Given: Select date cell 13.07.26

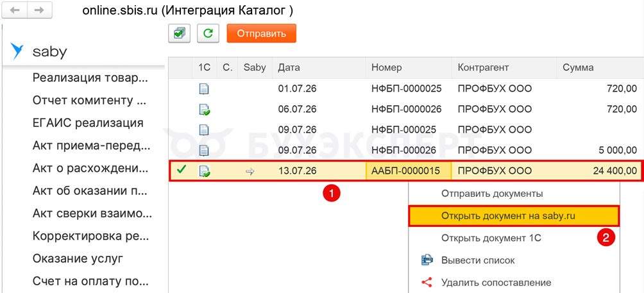Looking at the screenshot, I should click(x=298, y=171).
